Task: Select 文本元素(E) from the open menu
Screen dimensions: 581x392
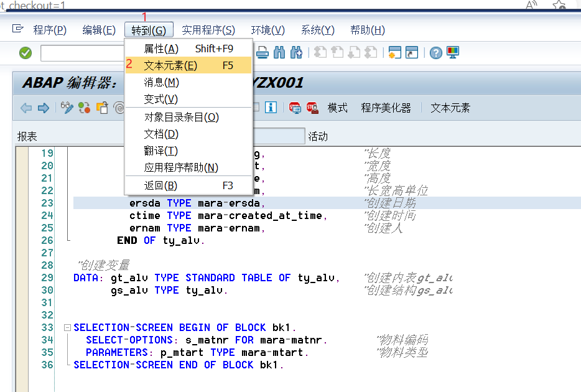Action: pyautogui.click(x=164, y=64)
